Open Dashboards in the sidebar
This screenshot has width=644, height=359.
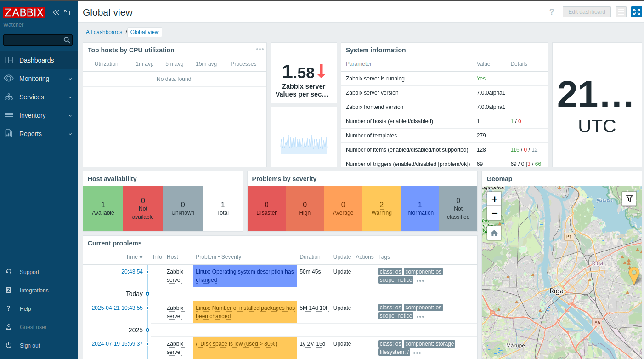pos(37,60)
